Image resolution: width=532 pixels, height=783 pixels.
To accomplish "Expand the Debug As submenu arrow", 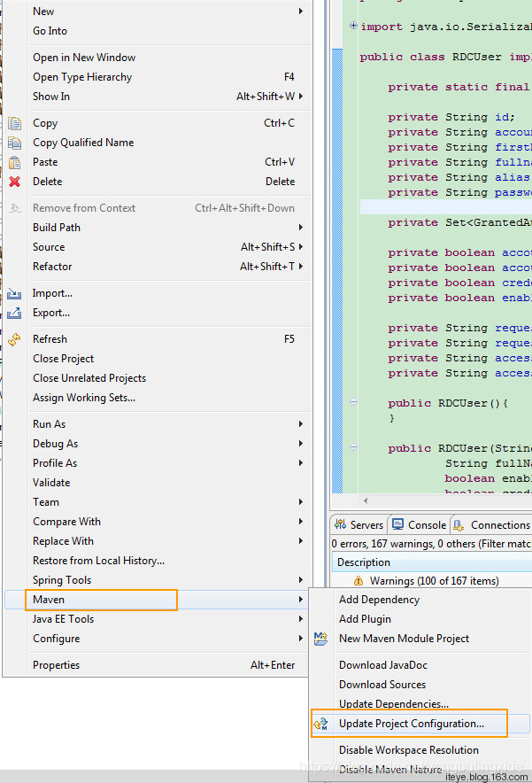I will point(300,444).
